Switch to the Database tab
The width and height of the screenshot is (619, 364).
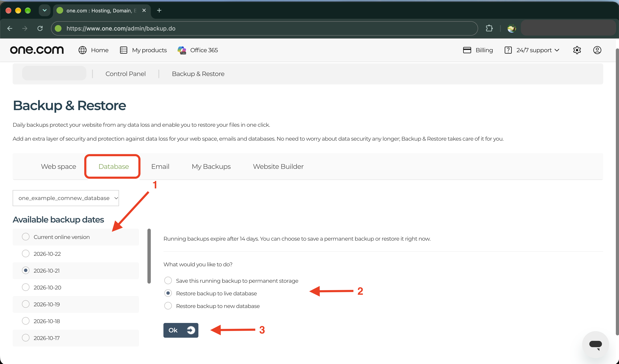click(114, 166)
